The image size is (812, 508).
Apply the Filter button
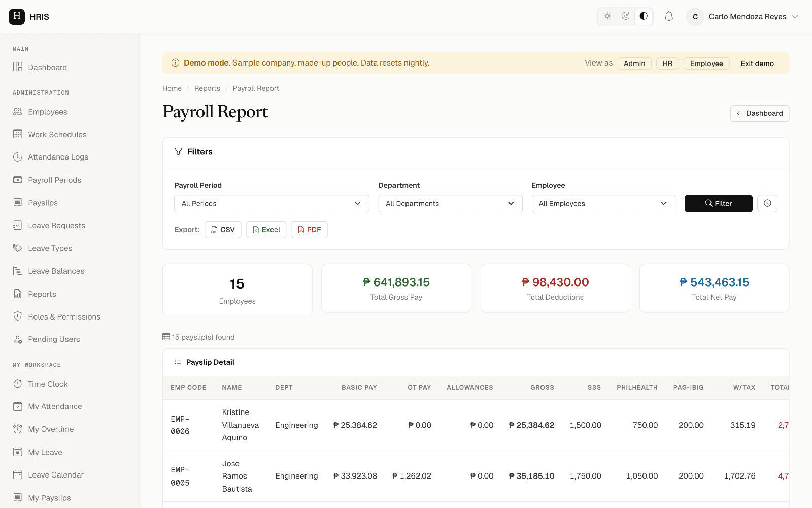click(x=718, y=204)
